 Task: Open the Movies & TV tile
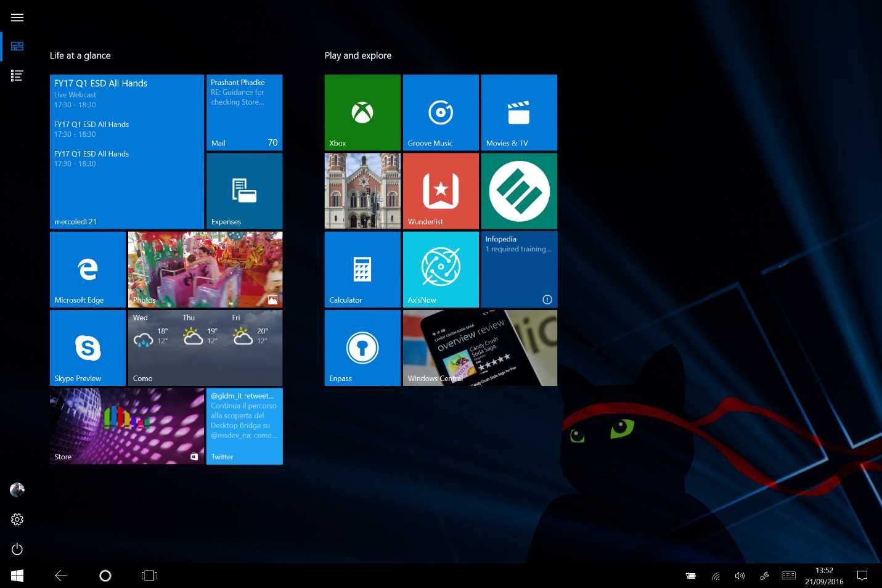[518, 112]
